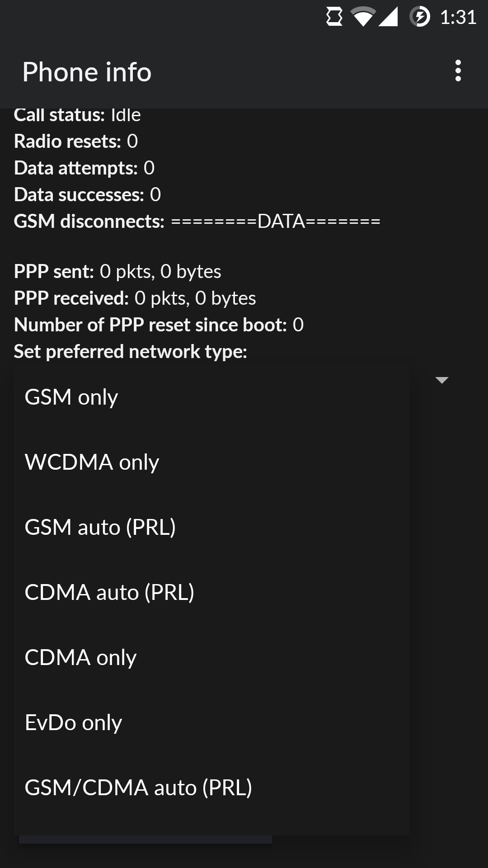Viewport: 488px width, 868px height.
Task: Tap Set preferred network type label
Action: click(x=131, y=351)
